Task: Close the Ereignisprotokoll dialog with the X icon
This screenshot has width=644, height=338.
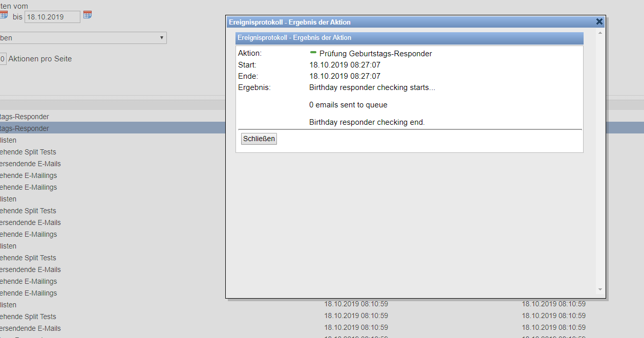Action: (599, 21)
